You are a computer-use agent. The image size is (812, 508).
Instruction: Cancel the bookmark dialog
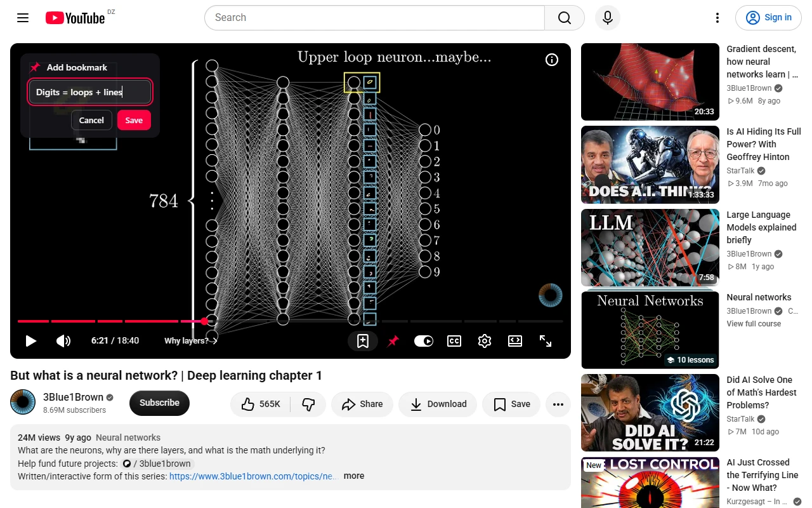[x=91, y=120]
